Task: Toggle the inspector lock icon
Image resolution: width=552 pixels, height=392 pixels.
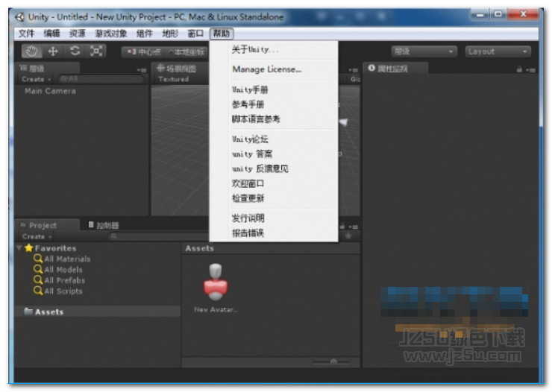Action: [x=519, y=69]
